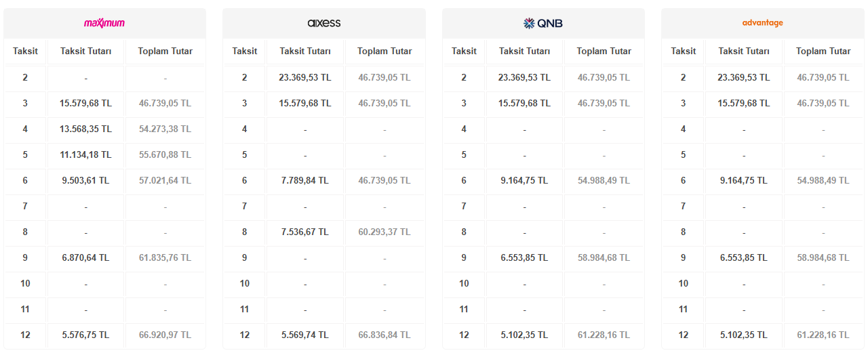
Task: Click Toplam Tutar header in Axess table
Action: coord(384,51)
